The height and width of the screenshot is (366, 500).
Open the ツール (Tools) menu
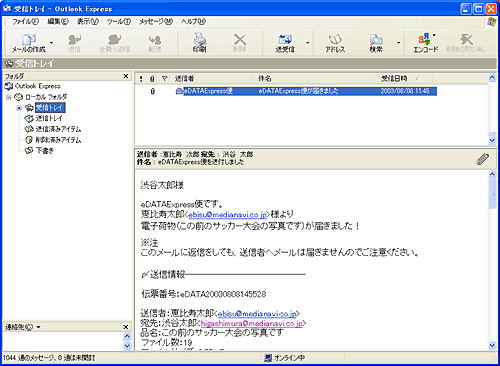pyautogui.click(x=119, y=21)
